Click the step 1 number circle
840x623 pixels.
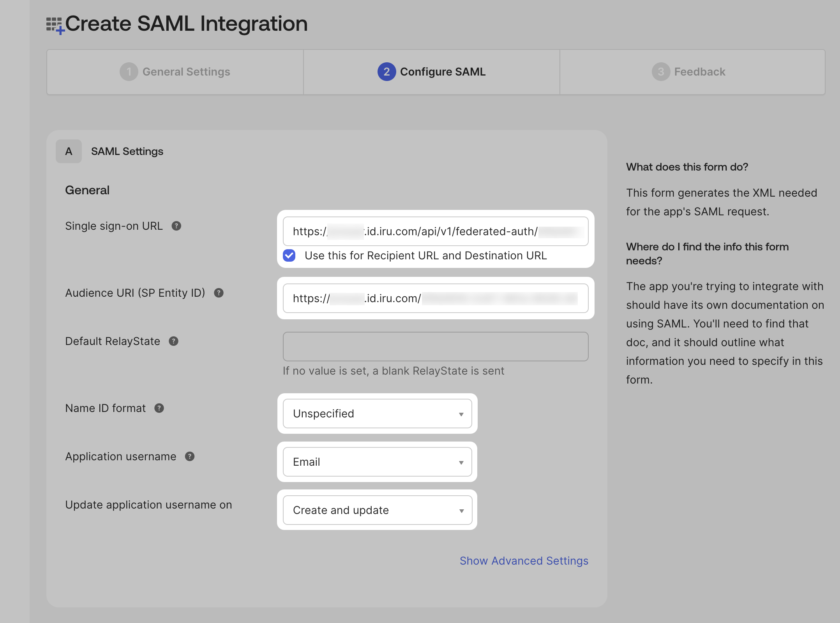coord(129,72)
